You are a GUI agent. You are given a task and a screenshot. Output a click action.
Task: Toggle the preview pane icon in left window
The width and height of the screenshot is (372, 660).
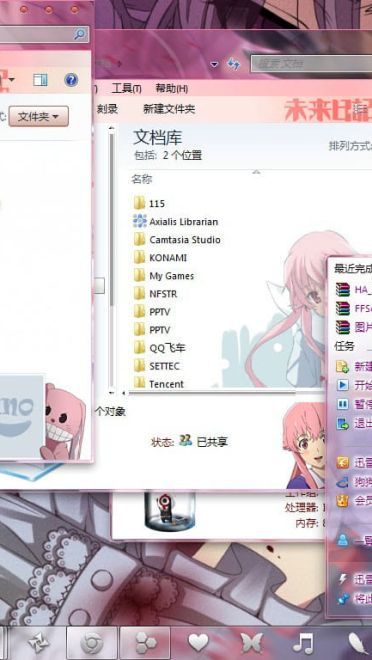point(40,80)
